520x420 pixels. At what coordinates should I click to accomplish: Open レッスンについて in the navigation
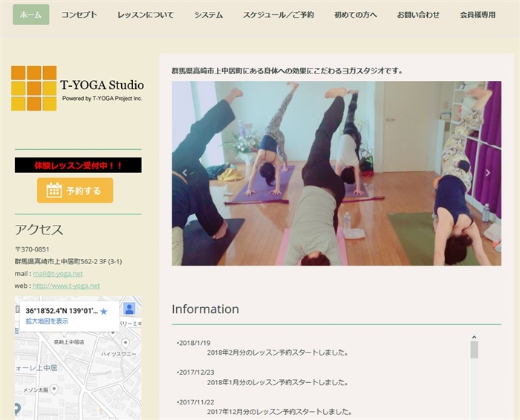tap(146, 15)
